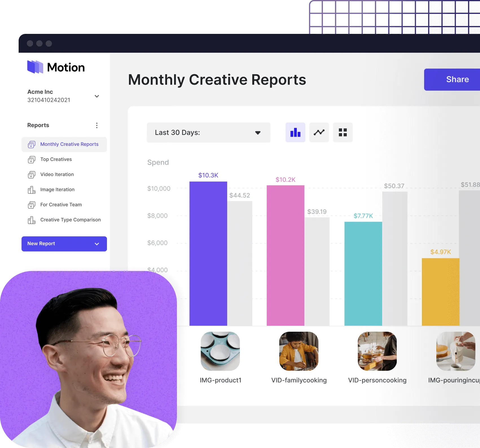Viewport: 480px width, 448px height.
Task: Select the purple $10.3K spend bar
Action: 208,253
